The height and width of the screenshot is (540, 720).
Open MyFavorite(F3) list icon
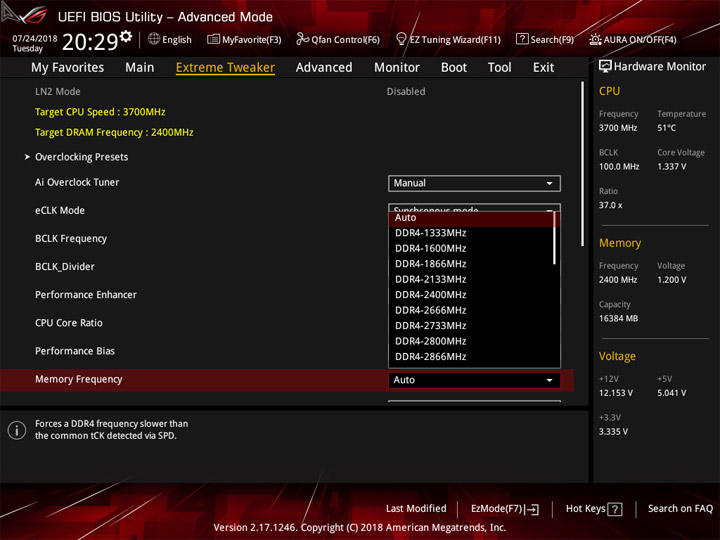coord(213,39)
